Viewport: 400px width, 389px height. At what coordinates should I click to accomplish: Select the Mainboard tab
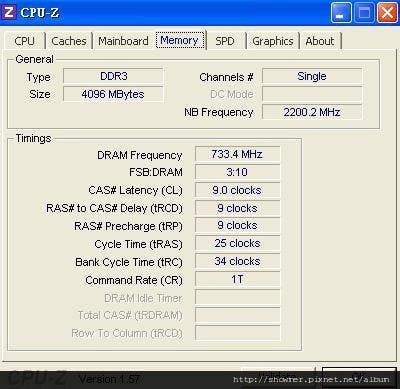(x=123, y=41)
